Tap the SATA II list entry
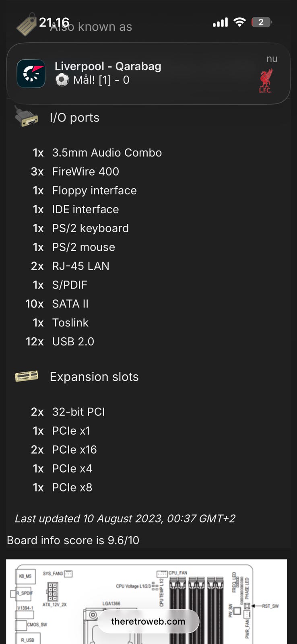 [x=70, y=304]
